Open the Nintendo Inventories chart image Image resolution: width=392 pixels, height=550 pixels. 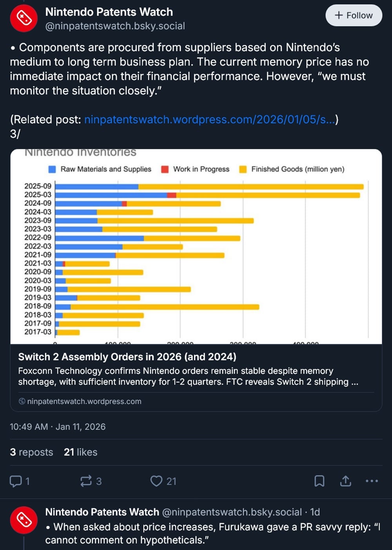(196, 251)
